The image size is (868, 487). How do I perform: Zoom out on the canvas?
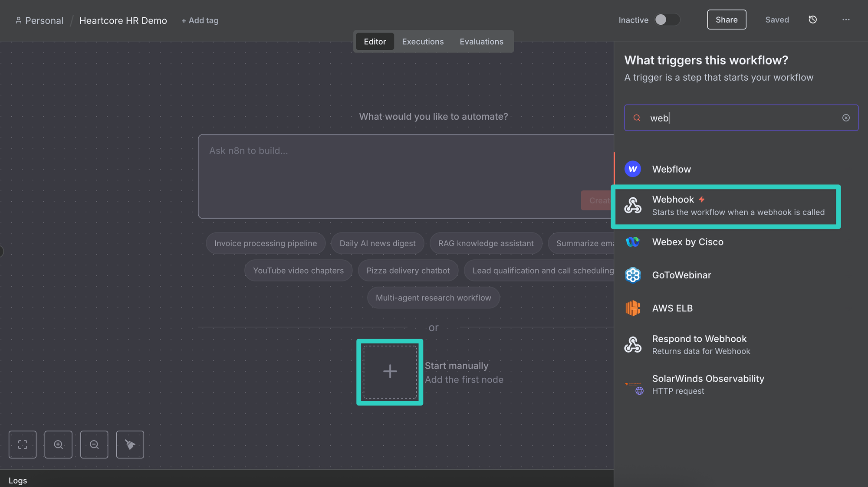(94, 445)
